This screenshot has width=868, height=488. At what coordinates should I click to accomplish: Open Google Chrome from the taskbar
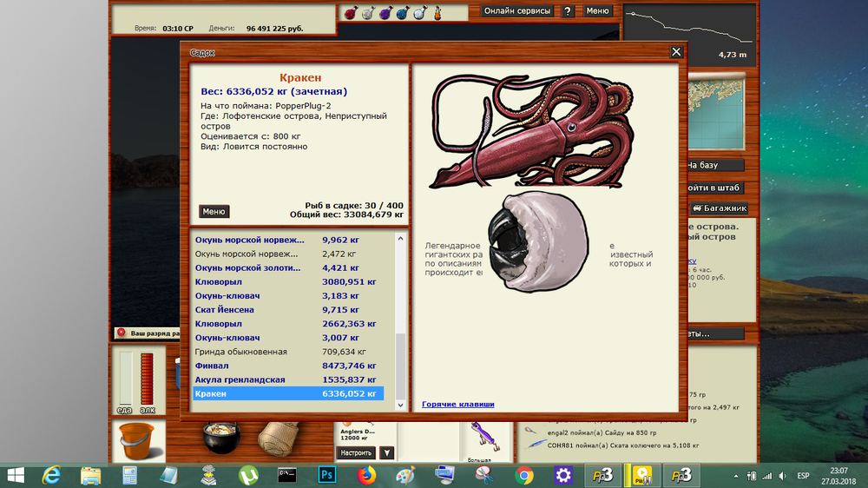coord(523,475)
